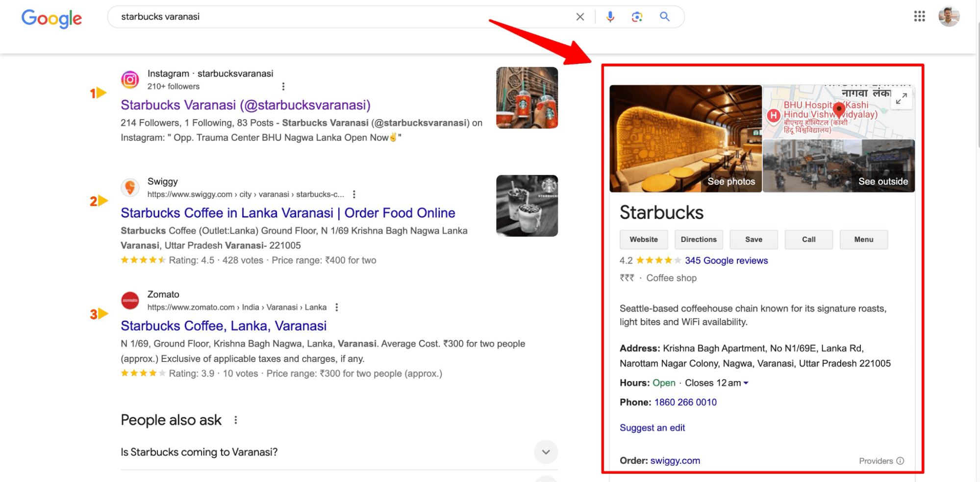
Task: Click inside the search input field
Action: (294, 16)
